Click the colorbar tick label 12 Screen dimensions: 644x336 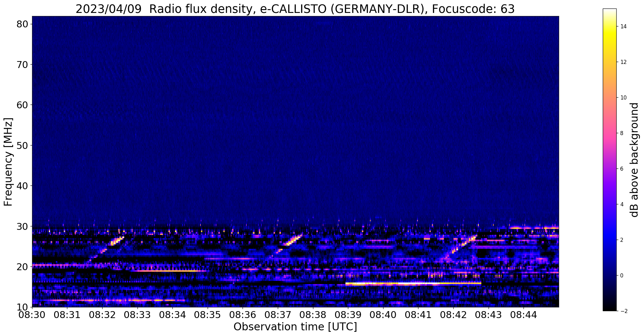(x=623, y=62)
